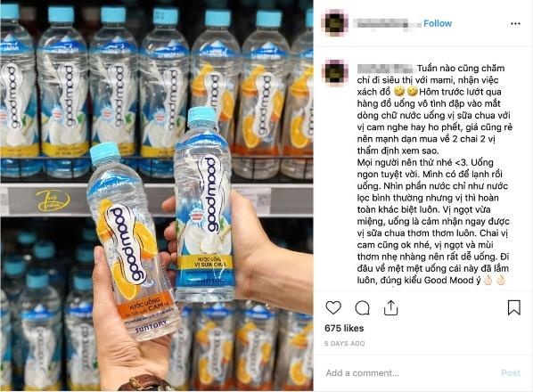This screenshot has width=533, height=392.
Task: Like the post with the heart icon
Action: pos(333,307)
